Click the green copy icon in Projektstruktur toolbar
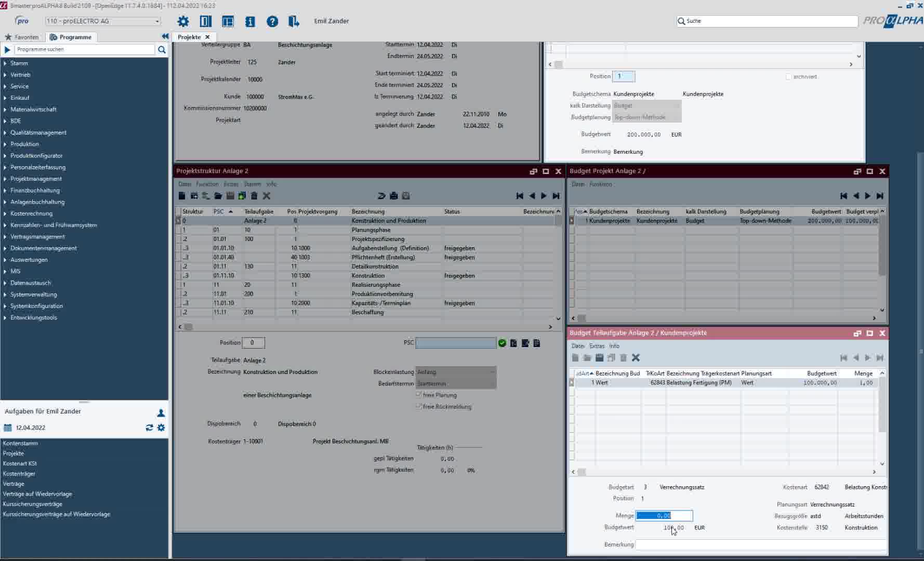The height and width of the screenshot is (561, 924). coord(242,196)
